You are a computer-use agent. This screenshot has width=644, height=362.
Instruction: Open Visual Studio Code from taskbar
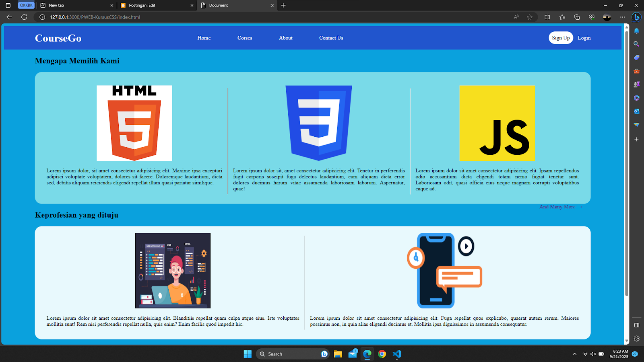pos(397,354)
